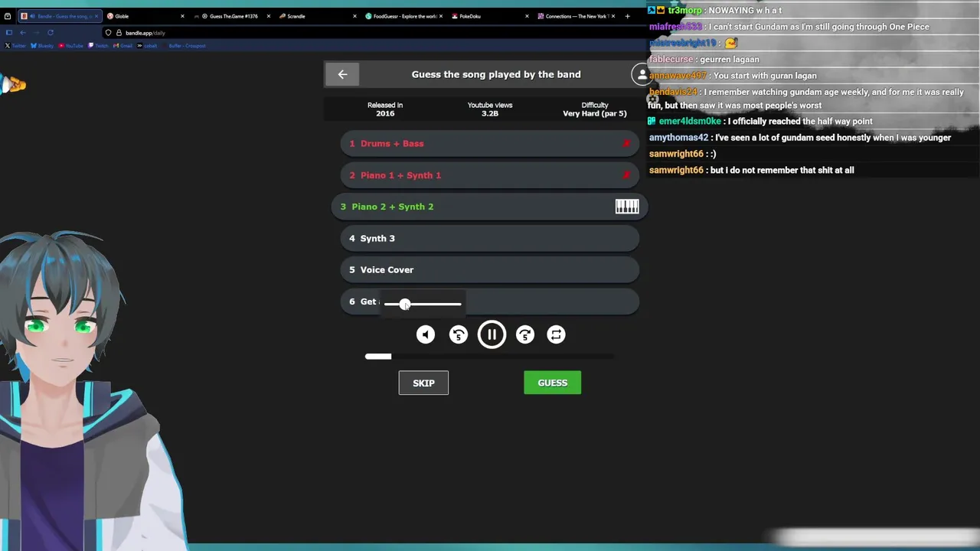Screen dimensions: 980x551
Task: Select the Voice Cover row
Action: [x=490, y=270]
